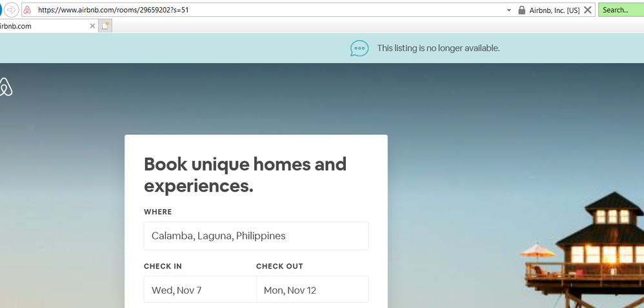Click the security lock icon
644x308 pixels.
pos(521,10)
